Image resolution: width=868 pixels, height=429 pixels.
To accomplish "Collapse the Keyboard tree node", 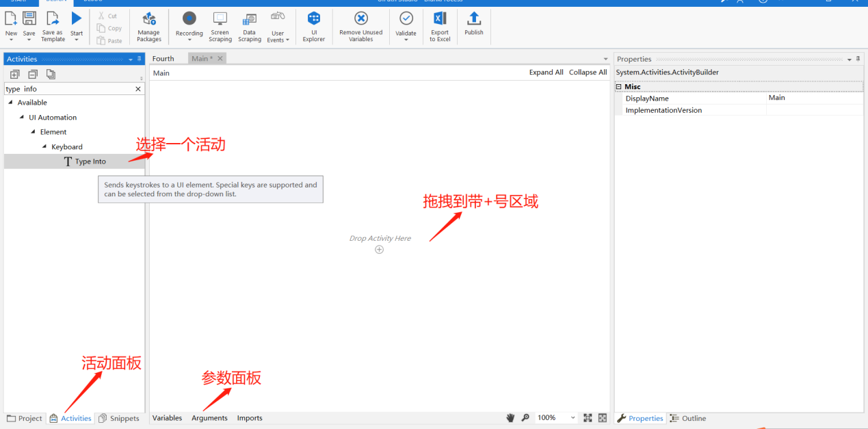I will click(x=44, y=146).
